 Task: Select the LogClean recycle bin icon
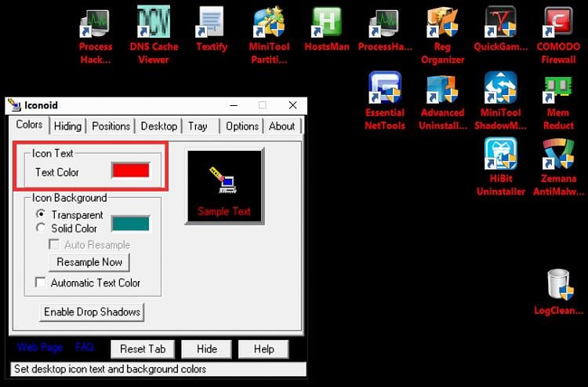click(558, 292)
